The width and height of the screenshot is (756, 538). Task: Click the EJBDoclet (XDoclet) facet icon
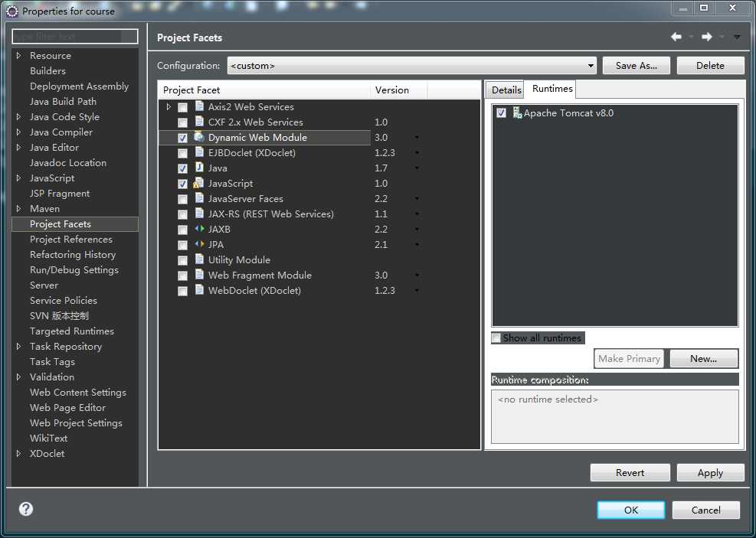pyautogui.click(x=199, y=152)
